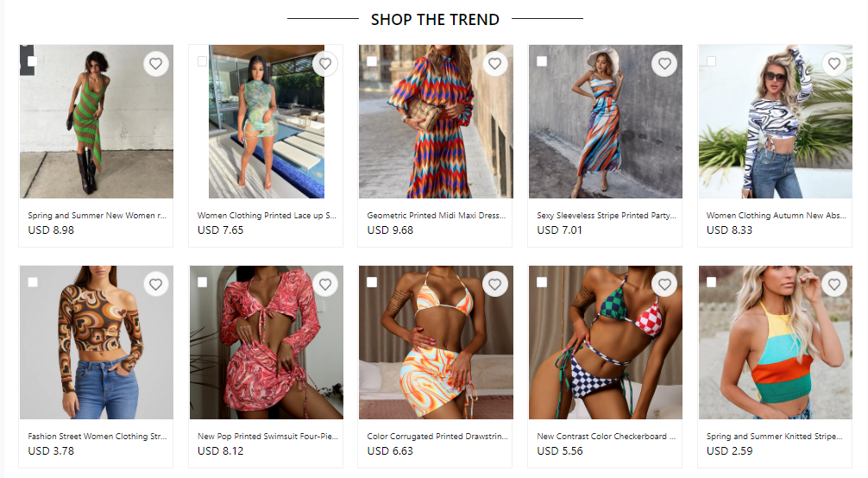Click heart icon on Women Clothing Printed Lace up item
868x478 pixels.
click(325, 64)
